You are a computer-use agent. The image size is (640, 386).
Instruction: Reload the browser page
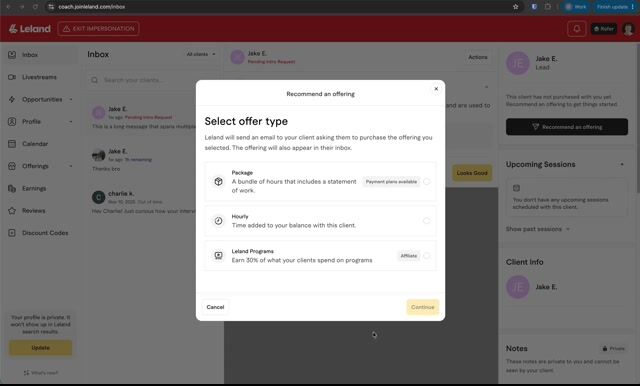pyautogui.click(x=36, y=7)
